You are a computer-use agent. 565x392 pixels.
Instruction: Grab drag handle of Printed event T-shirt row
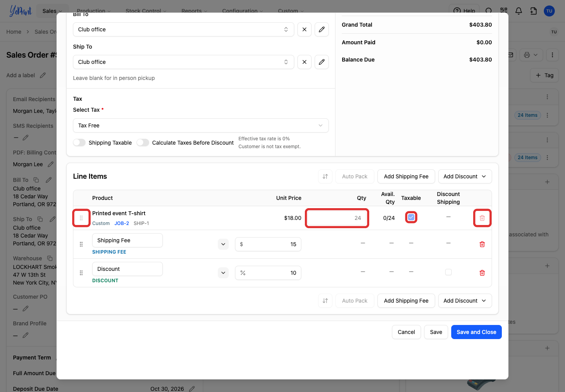[x=81, y=218]
